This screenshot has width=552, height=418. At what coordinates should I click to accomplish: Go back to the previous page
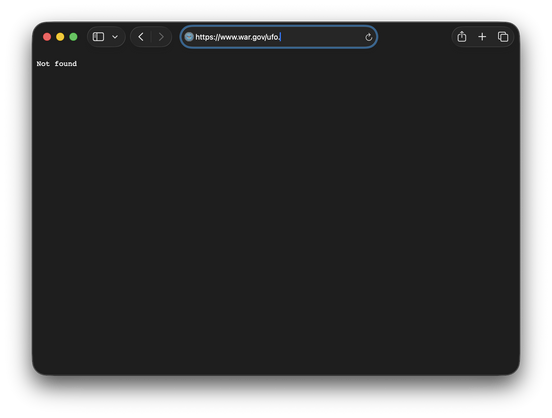point(141,37)
